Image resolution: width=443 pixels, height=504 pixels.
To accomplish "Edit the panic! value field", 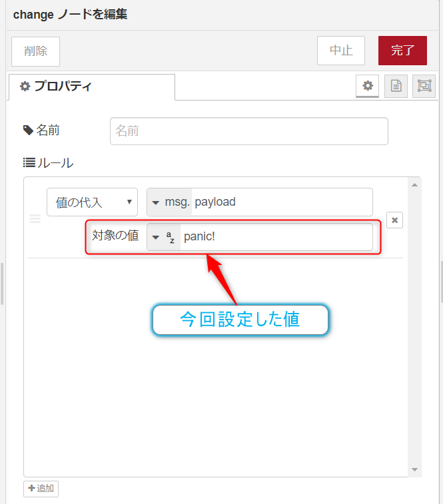I will pyautogui.click(x=276, y=237).
